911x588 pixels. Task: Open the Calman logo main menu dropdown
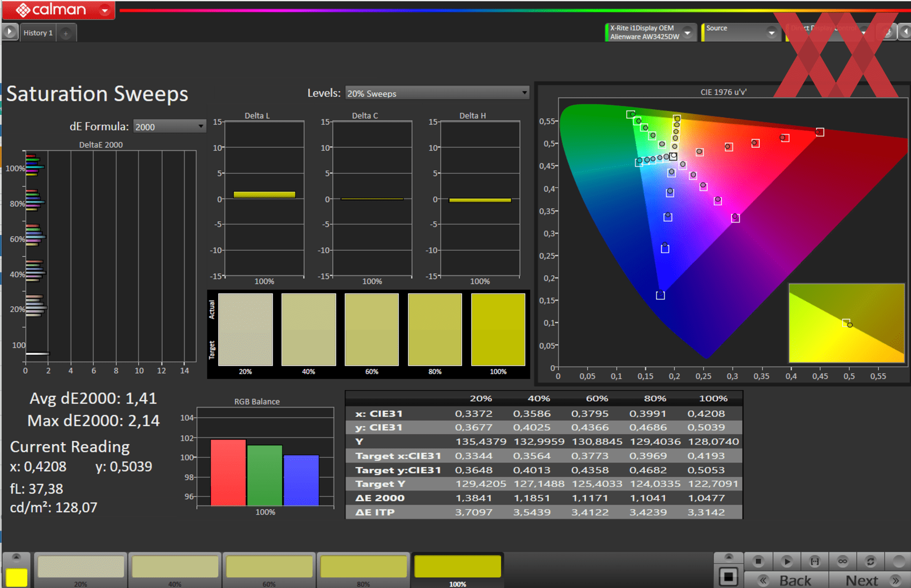click(x=105, y=10)
